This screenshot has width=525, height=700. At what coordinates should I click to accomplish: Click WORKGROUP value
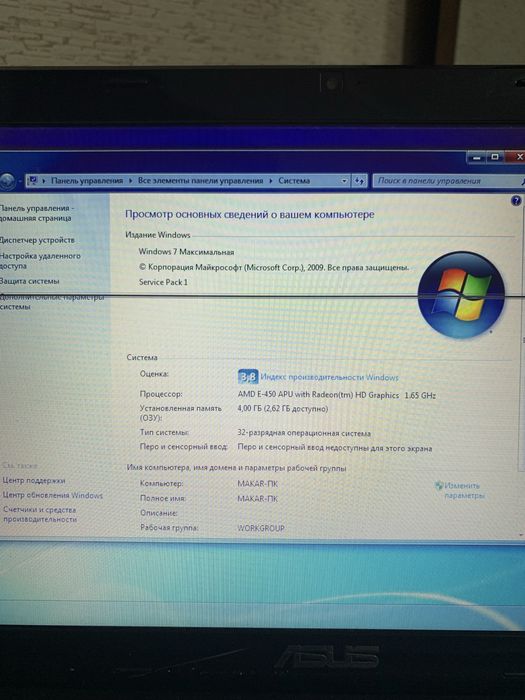coord(261,528)
